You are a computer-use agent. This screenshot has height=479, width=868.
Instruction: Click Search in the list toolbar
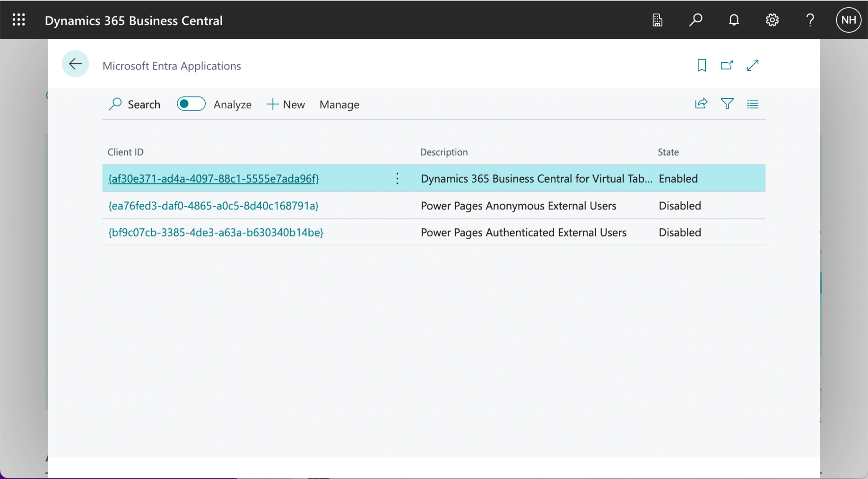click(135, 105)
